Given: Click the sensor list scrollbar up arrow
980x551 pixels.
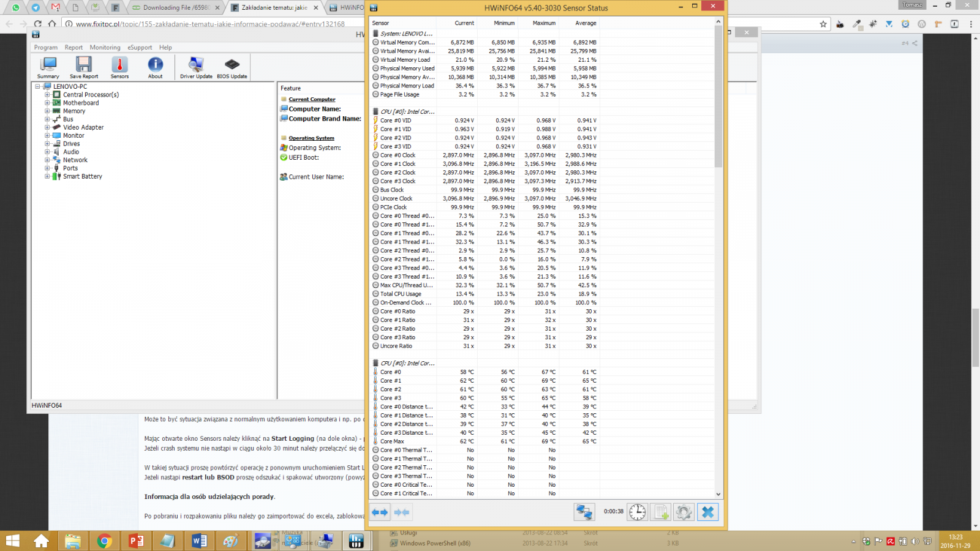Looking at the screenshot, I should 718,22.
